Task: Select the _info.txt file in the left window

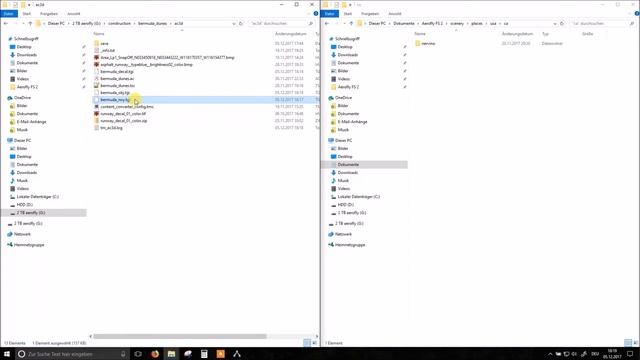Action: pos(107,50)
